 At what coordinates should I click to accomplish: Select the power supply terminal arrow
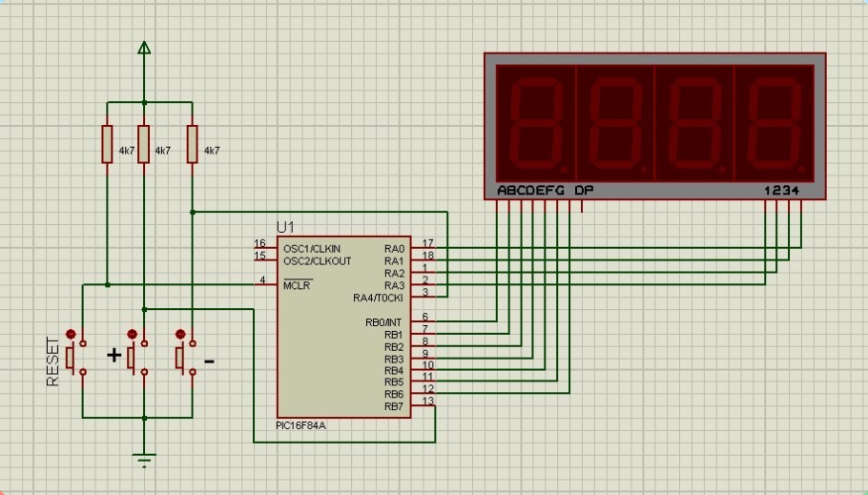tap(144, 48)
